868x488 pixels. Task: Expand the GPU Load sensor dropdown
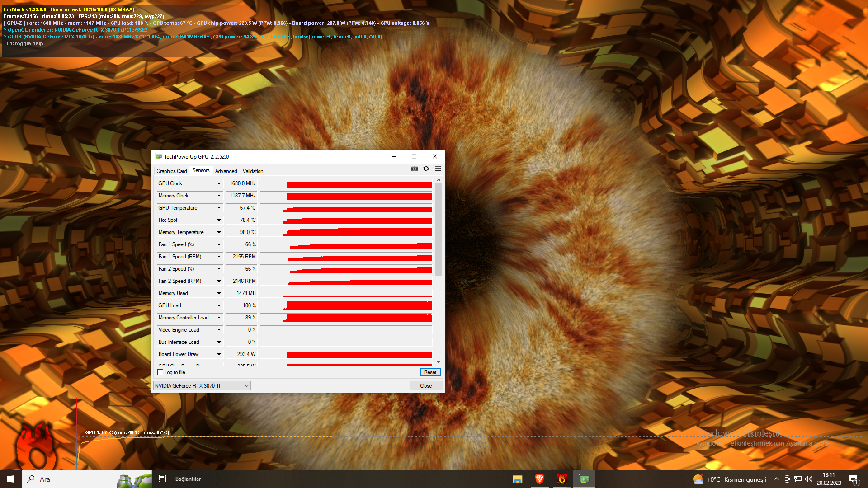219,305
